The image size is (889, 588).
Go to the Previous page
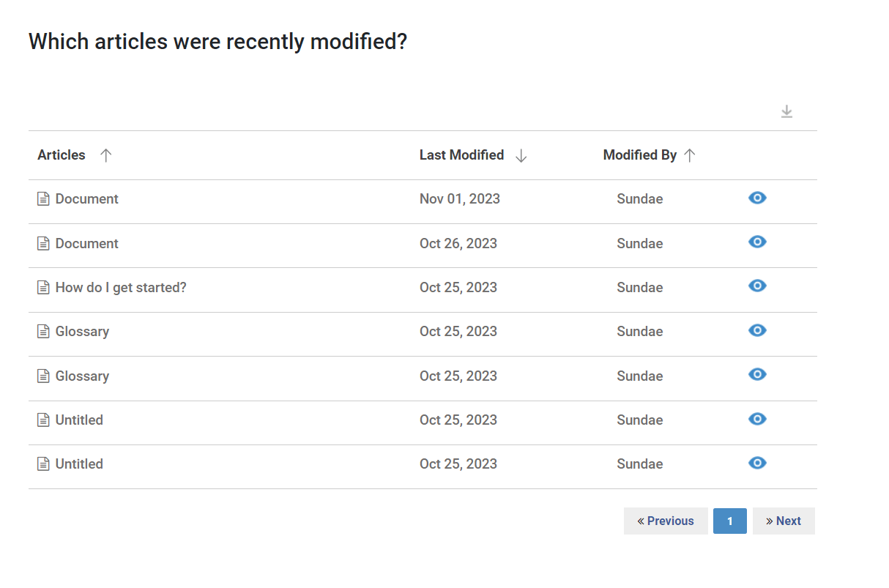click(x=666, y=521)
